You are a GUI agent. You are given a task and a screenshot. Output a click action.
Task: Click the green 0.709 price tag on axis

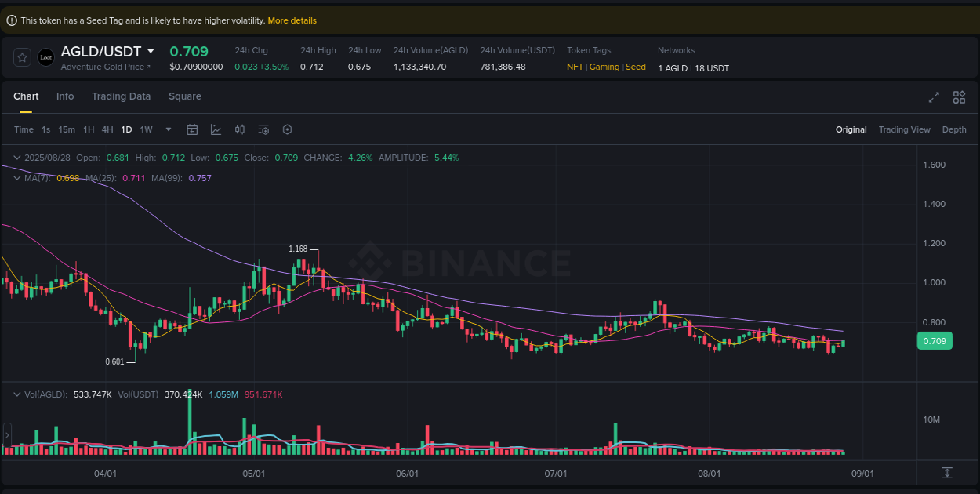point(935,341)
